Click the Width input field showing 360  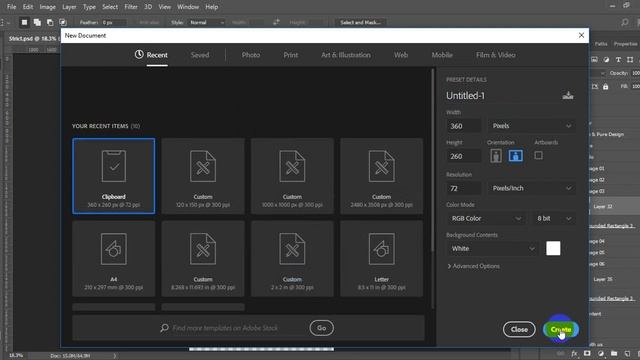[464, 126]
